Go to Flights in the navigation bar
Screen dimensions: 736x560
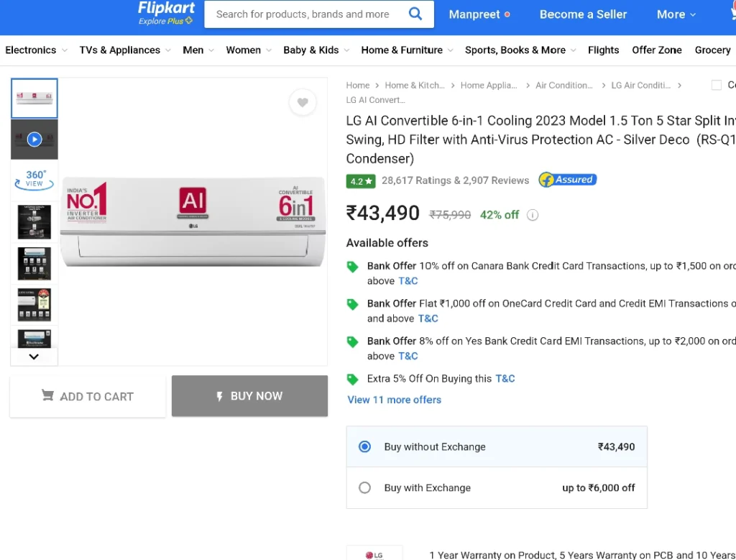[x=603, y=50]
